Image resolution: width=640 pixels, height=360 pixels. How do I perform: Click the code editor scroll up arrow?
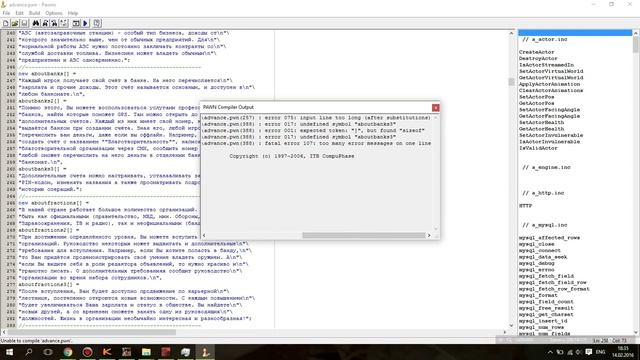511,33
